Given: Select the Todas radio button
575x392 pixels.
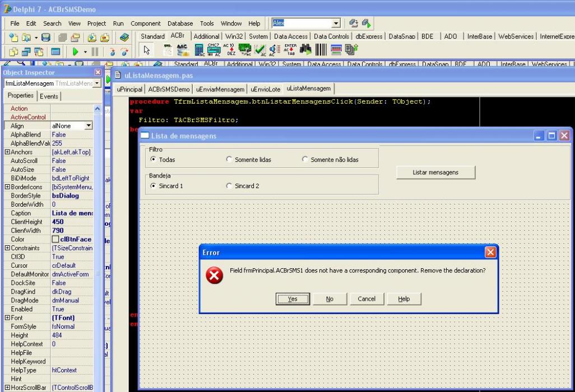Looking at the screenshot, I should point(154,160).
